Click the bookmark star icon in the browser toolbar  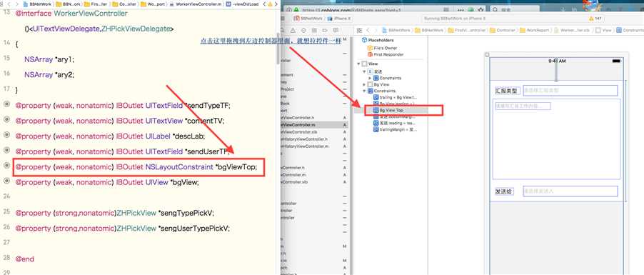(481, 9)
